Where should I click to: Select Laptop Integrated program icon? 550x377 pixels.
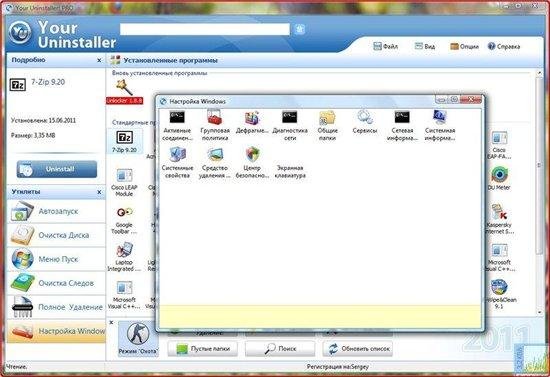124,257
